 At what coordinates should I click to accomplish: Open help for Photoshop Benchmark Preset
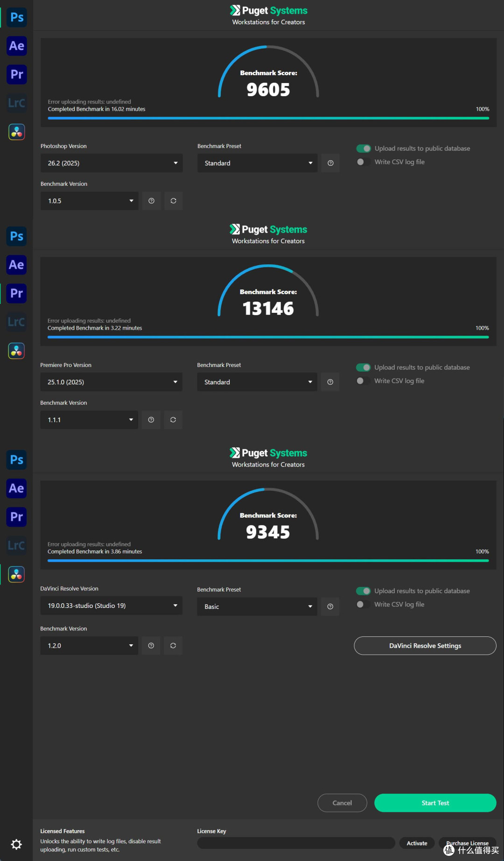(x=330, y=163)
